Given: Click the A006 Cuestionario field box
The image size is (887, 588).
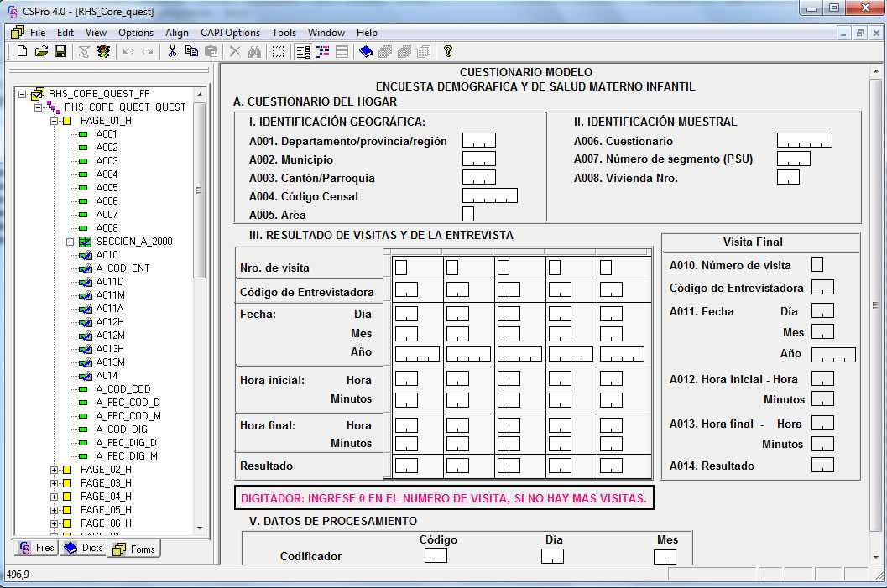Looking at the screenshot, I should 805,140.
